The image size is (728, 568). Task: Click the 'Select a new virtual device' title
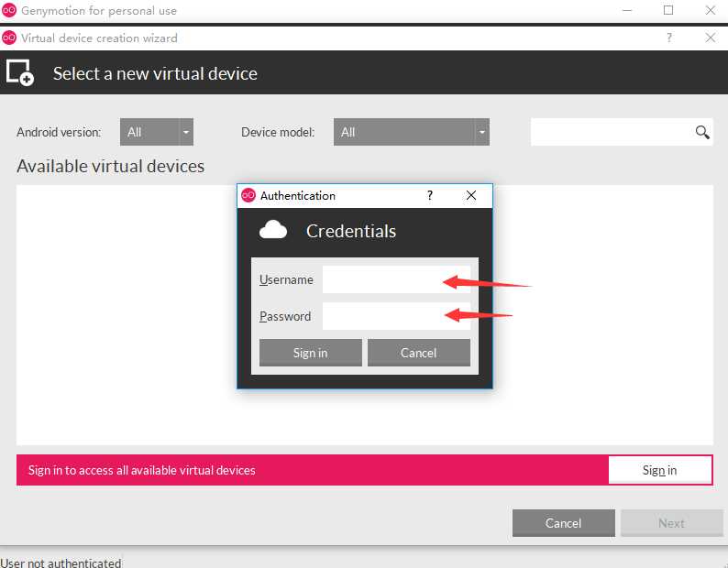coord(155,73)
